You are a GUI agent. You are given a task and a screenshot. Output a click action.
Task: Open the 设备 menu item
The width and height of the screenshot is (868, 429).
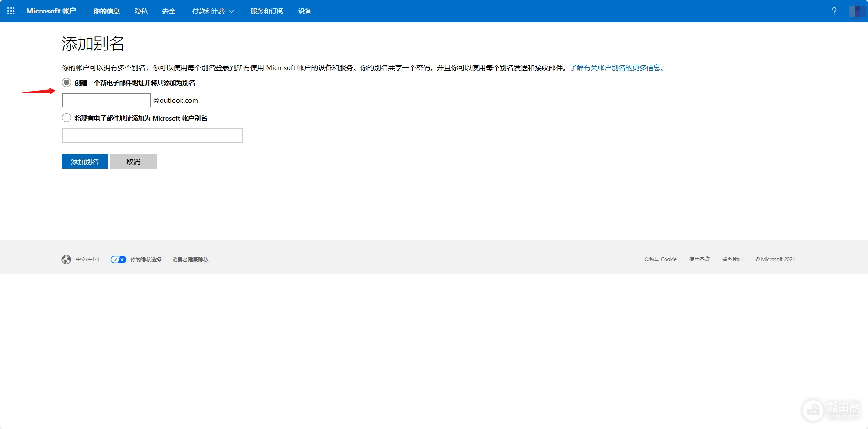(305, 11)
